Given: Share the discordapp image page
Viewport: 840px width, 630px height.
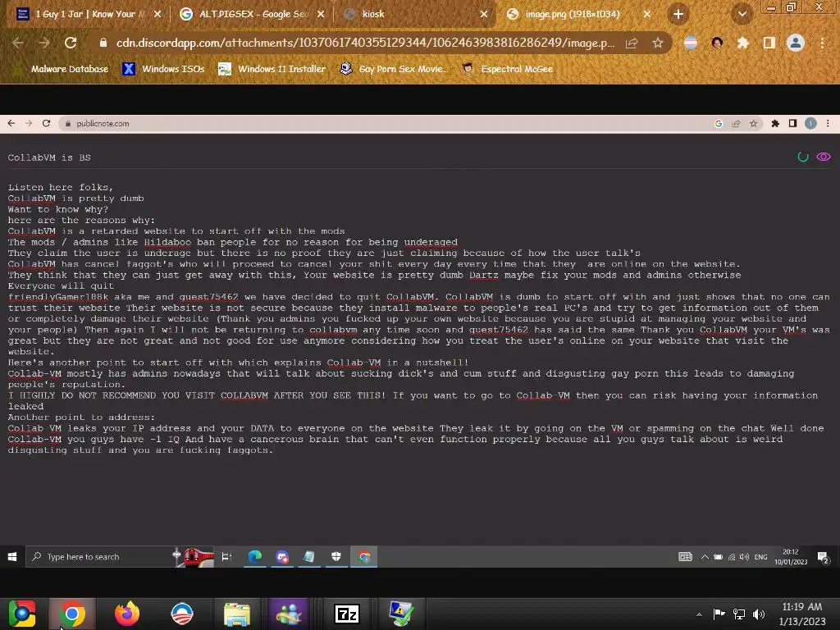Looking at the screenshot, I should [632, 43].
